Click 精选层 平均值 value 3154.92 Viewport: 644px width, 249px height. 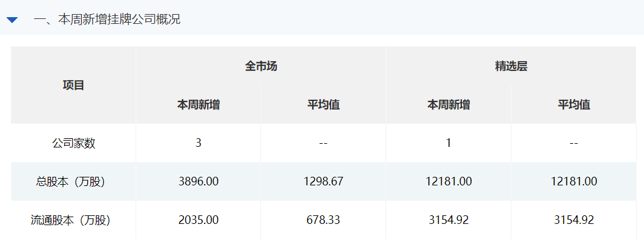pos(574,220)
